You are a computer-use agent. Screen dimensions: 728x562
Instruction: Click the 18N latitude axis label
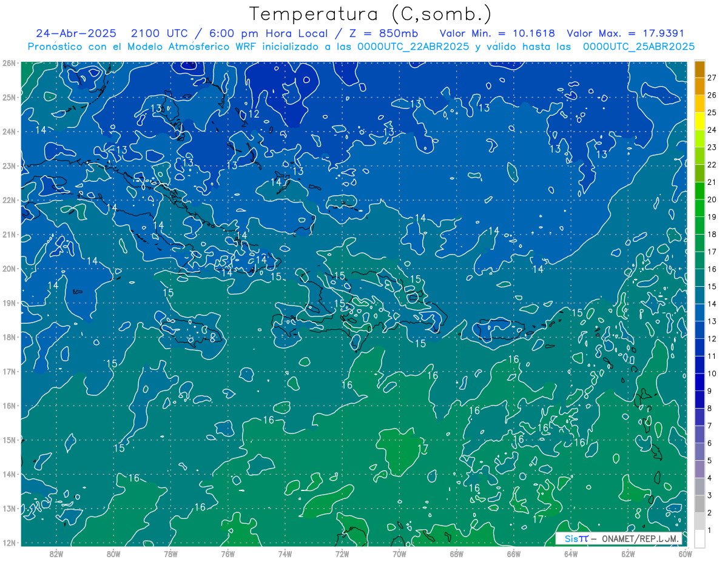[8, 337]
